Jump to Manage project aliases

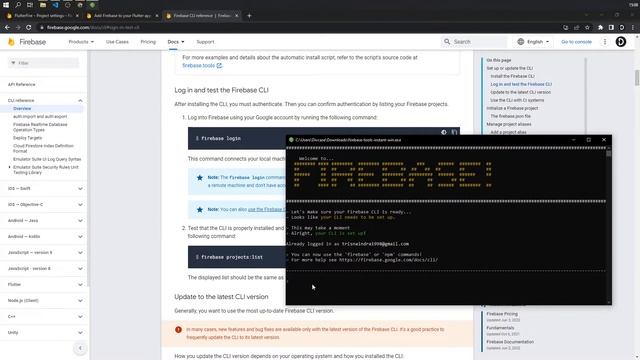pyautogui.click(x=509, y=124)
